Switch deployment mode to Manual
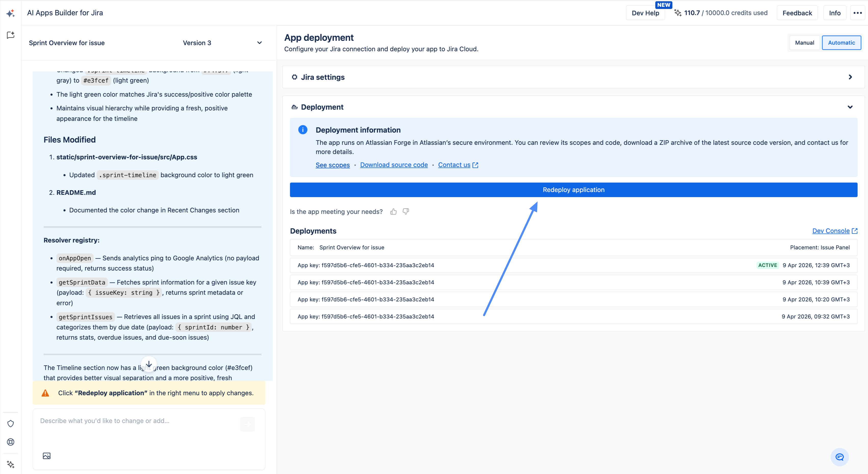868x474 pixels. 804,43
